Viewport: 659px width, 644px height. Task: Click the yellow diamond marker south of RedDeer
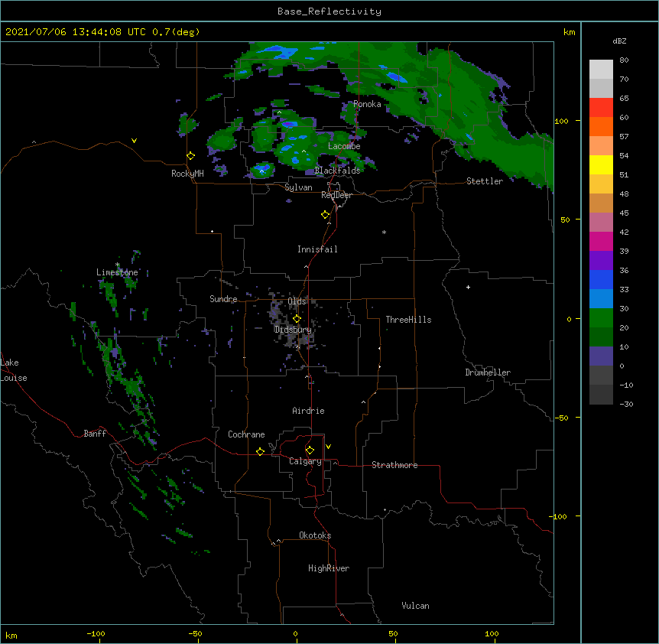point(326,215)
